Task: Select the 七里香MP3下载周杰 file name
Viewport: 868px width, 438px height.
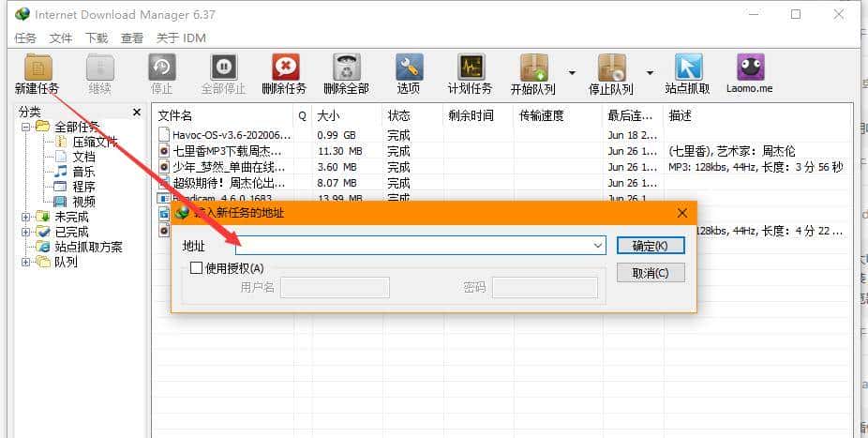Action: (x=228, y=151)
